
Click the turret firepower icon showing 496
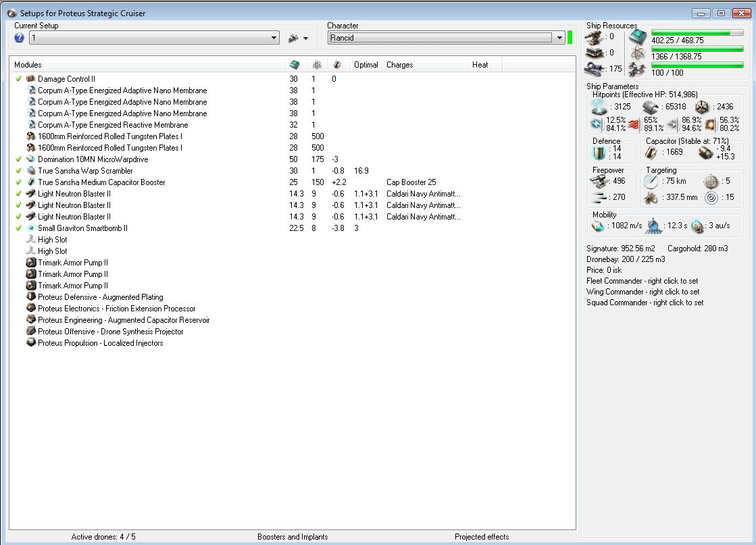click(x=599, y=182)
